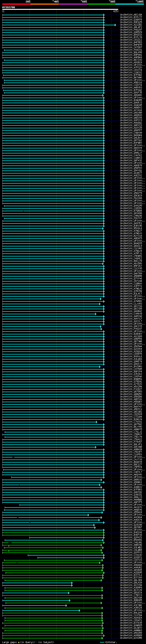
Task: Click hit UniRef100_Q876B7
Action: pyautogui.click(x=131, y=527)
